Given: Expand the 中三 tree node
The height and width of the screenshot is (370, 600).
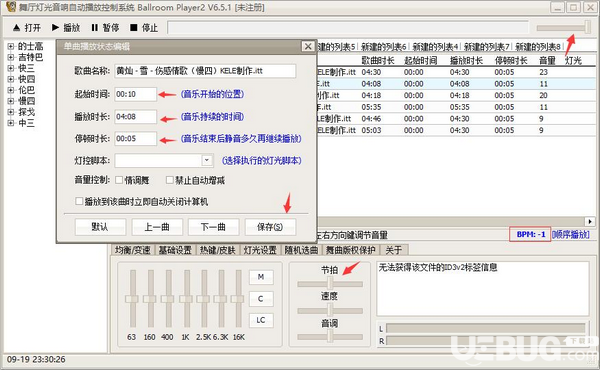Looking at the screenshot, I should click(11, 123).
